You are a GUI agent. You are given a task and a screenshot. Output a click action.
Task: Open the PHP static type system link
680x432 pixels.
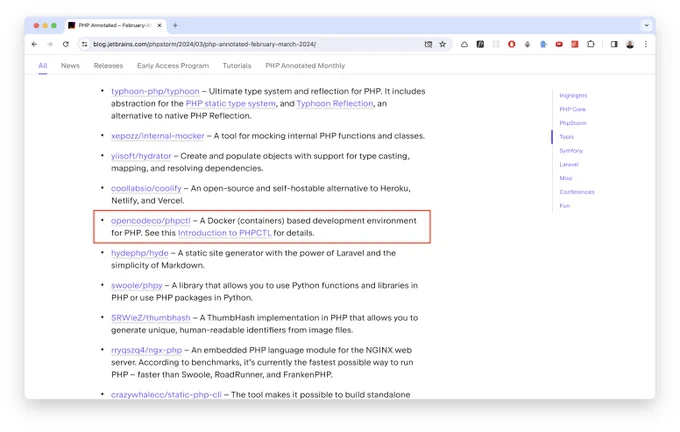(x=231, y=104)
